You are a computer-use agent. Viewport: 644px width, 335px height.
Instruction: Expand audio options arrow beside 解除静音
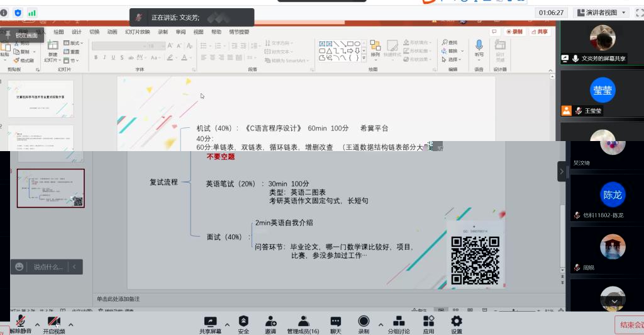(37, 325)
